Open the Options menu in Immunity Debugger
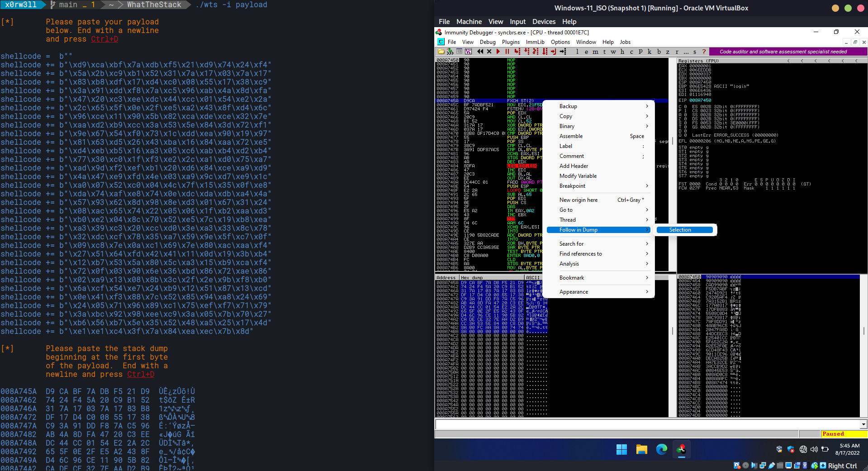The height and width of the screenshot is (471, 868). (560, 42)
